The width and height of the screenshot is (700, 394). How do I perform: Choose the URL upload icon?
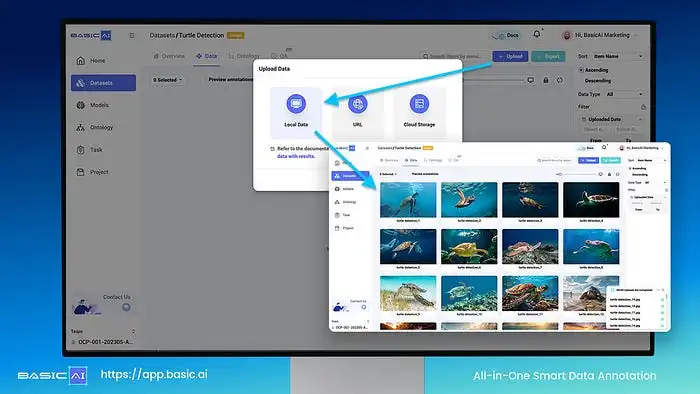click(x=358, y=104)
